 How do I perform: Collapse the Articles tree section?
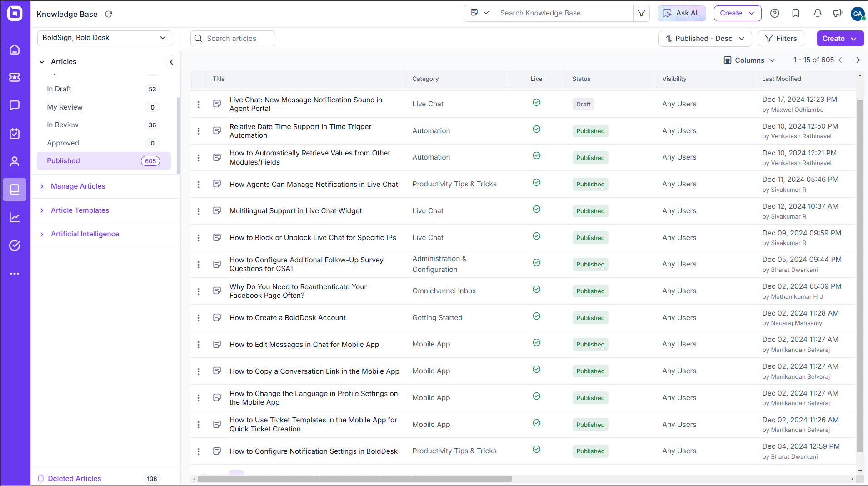point(42,62)
